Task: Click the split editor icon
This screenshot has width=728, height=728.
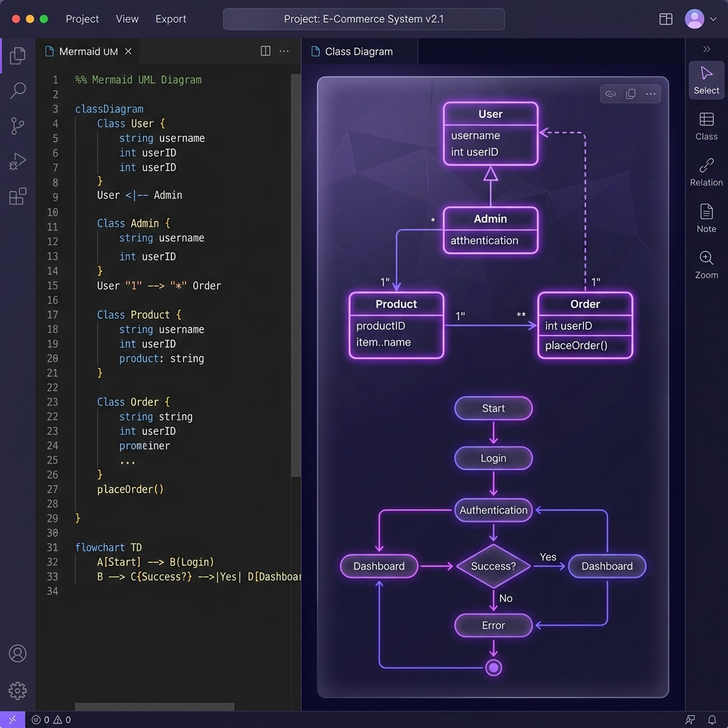Action: coord(266,51)
